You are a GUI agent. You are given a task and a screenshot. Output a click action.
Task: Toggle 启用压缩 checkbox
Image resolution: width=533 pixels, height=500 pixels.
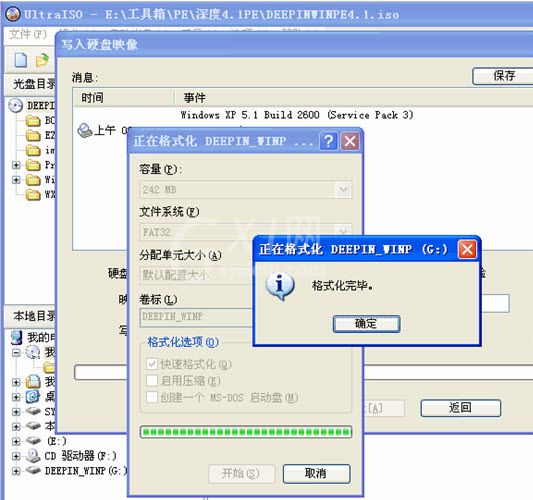click(x=152, y=381)
